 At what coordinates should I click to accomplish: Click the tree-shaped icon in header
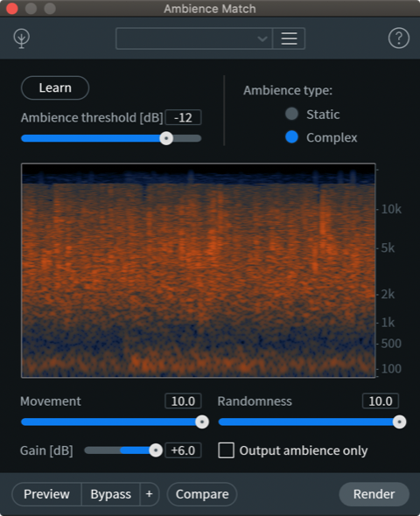point(22,38)
